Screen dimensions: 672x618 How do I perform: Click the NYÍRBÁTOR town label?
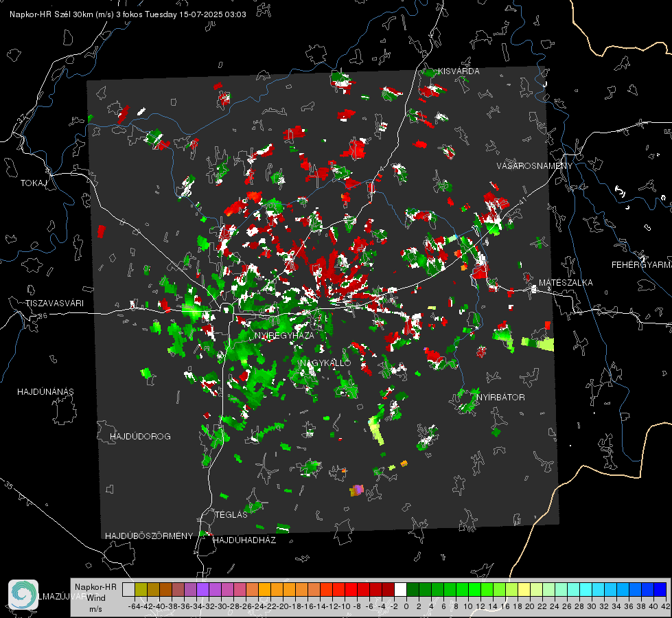coord(500,397)
